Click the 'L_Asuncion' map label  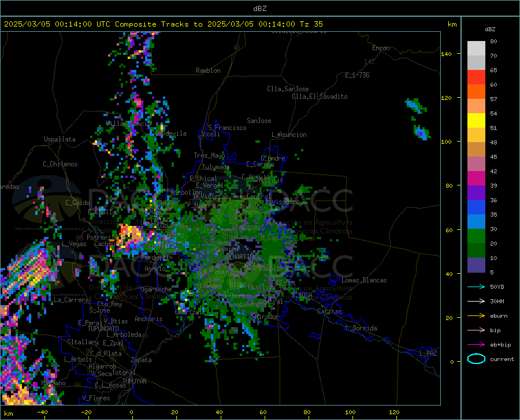point(289,135)
